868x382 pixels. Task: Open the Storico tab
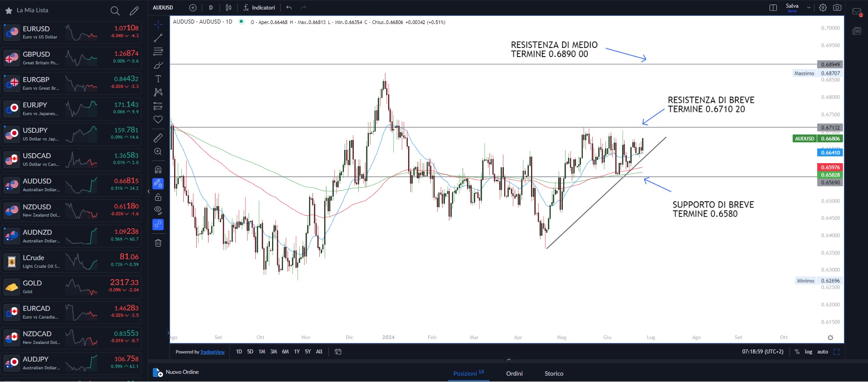[554, 373]
